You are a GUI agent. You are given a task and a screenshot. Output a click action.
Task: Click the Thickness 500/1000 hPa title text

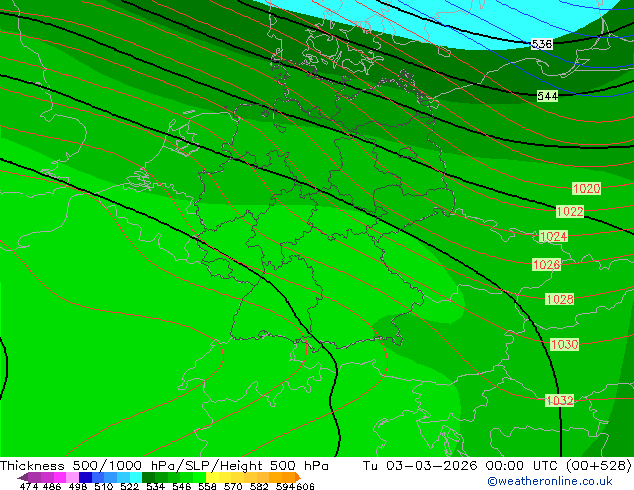click(x=89, y=466)
